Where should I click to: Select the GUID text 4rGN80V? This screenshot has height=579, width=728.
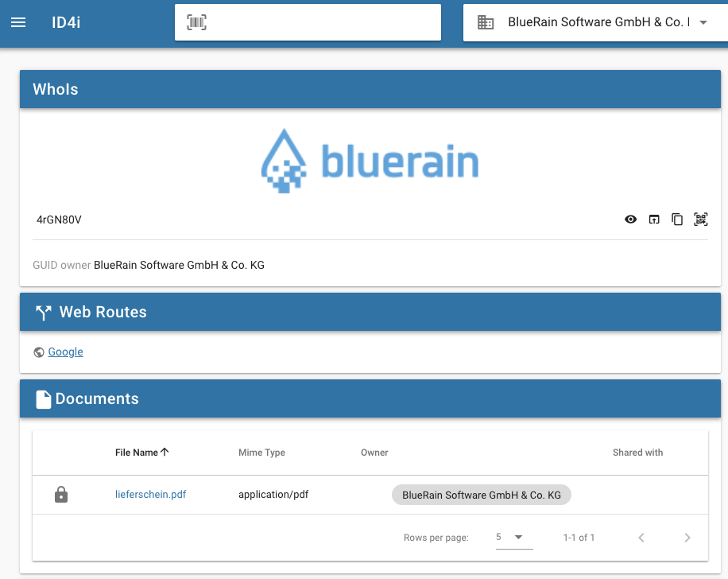(x=59, y=220)
